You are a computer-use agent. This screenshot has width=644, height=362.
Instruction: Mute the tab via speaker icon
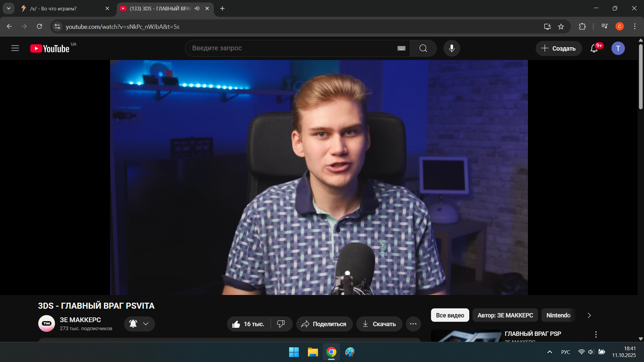coord(197,8)
